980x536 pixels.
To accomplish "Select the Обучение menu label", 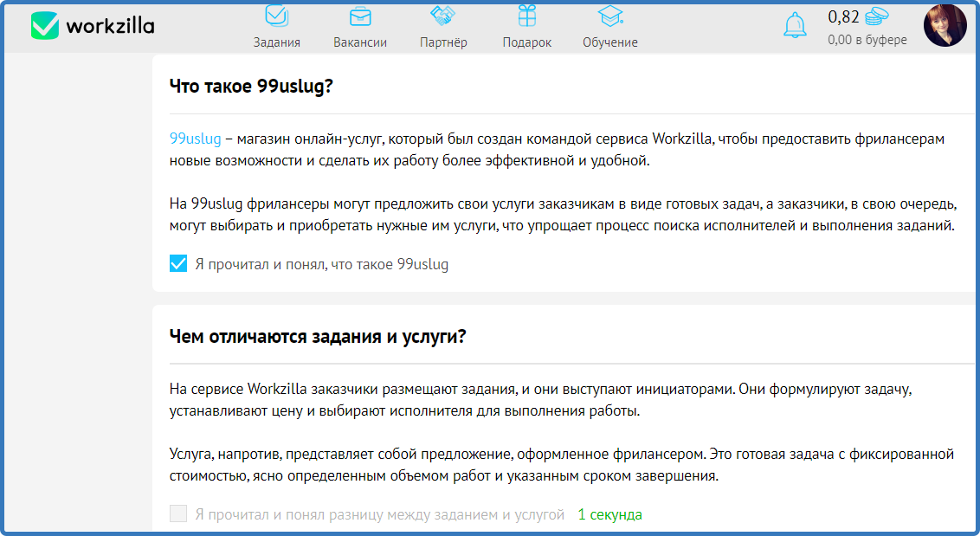I will (x=610, y=42).
